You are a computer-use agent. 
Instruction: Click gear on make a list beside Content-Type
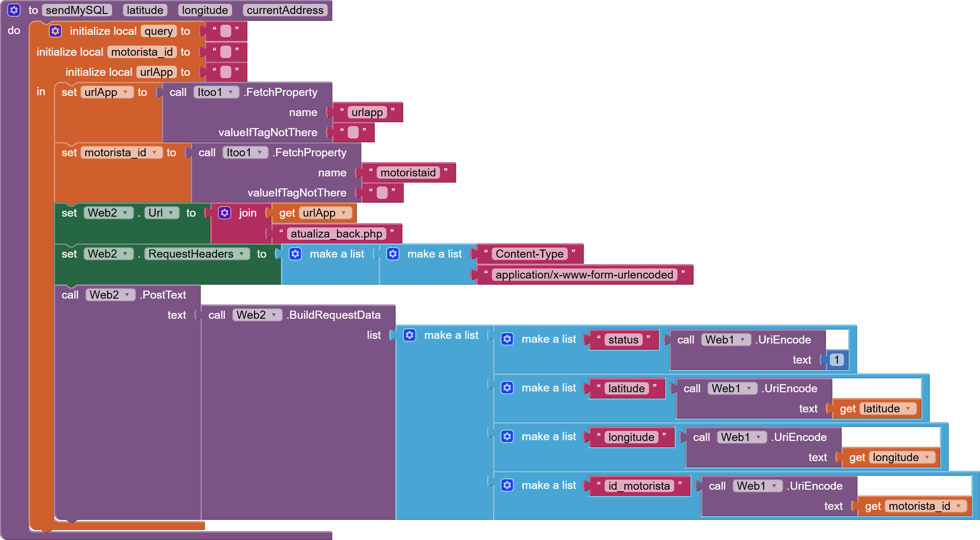point(393,254)
